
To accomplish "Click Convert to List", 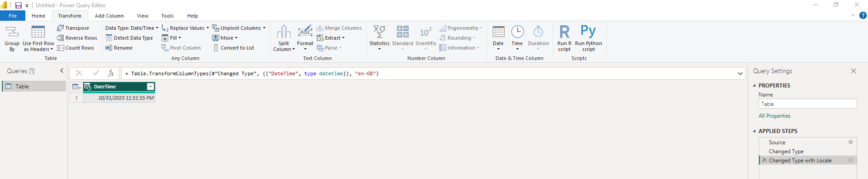I will pyautogui.click(x=233, y=48).
